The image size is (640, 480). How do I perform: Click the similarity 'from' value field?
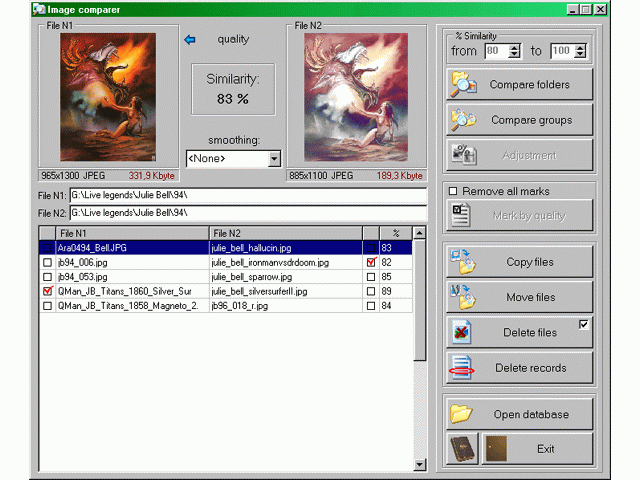[496, 51]
